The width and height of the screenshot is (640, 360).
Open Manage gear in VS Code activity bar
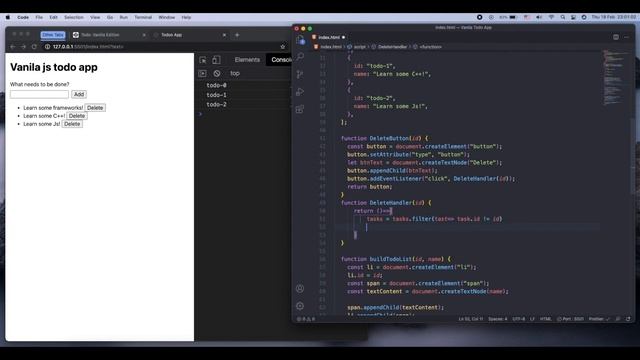(x=300, y=306)
